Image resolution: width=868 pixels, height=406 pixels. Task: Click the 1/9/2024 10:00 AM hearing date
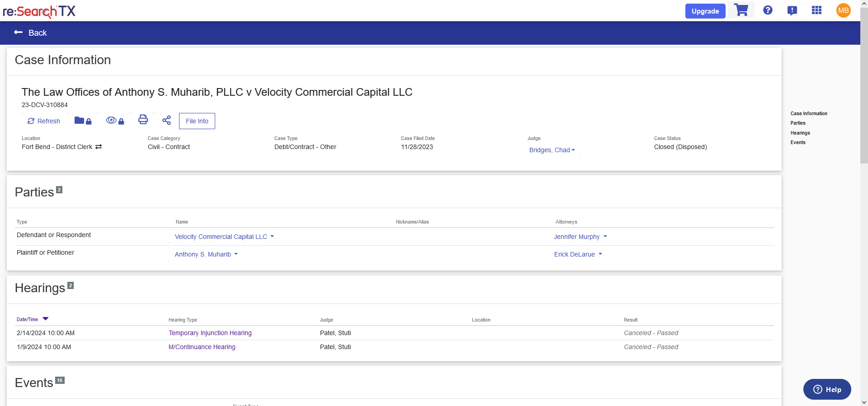coord(44,347)
